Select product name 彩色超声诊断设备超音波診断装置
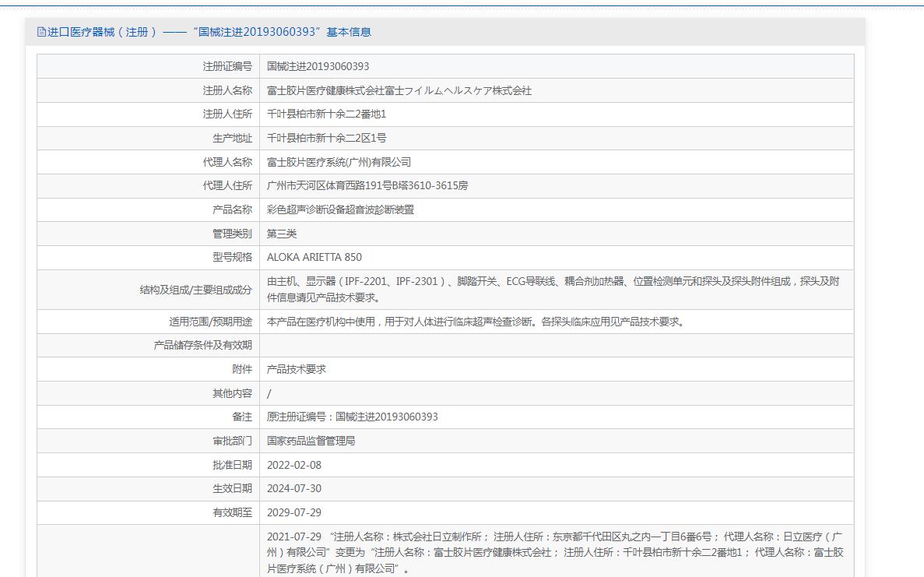This screenshot has width=924, height=577. click(341, 209)
